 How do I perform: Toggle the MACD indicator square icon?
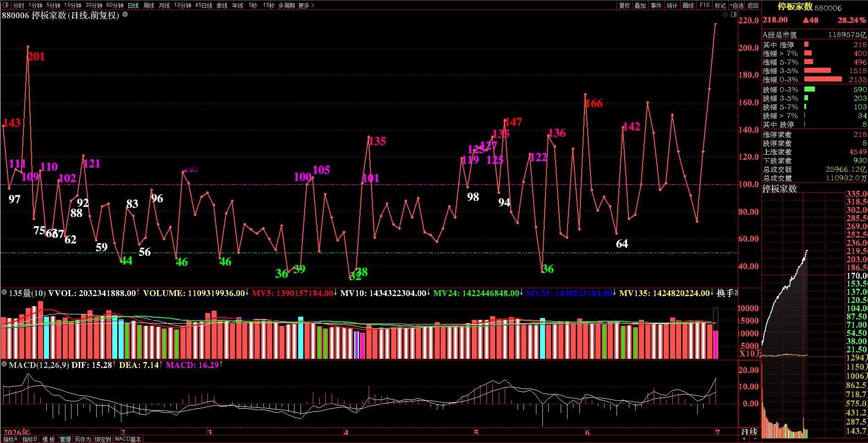coord(4,365)
